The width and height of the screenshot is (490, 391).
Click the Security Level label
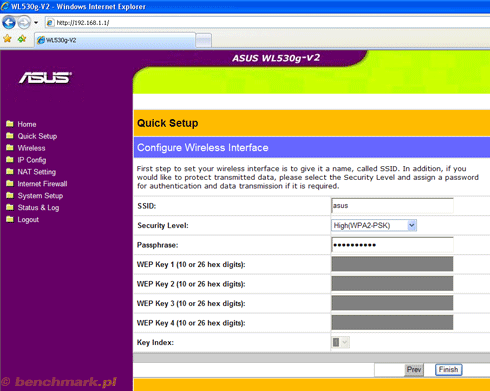click(x=163, y=226)
